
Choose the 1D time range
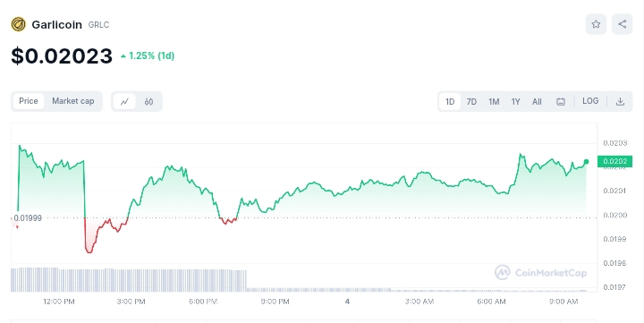(450, 101)
